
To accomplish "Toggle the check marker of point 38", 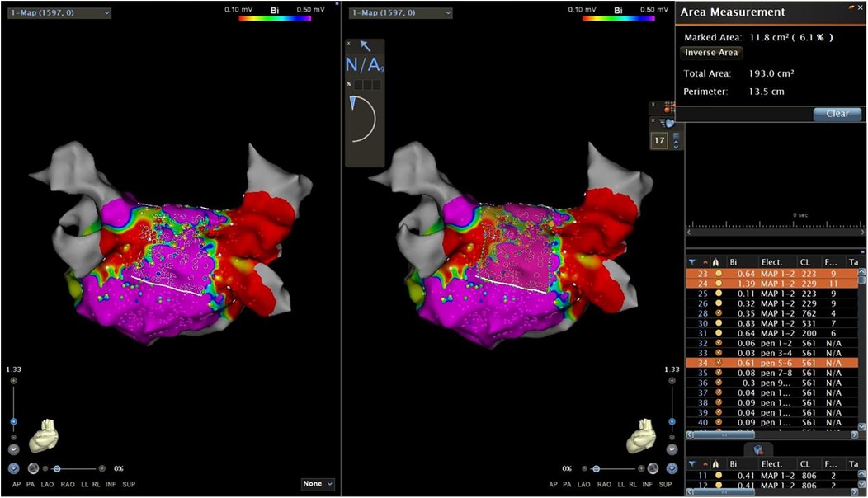I will pyautogui.click(x=719, y=403).
